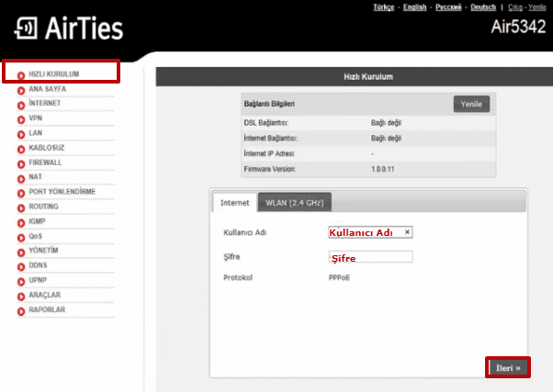
Task: Select ROUTING in the sidebar
Action: pos(43,207)
